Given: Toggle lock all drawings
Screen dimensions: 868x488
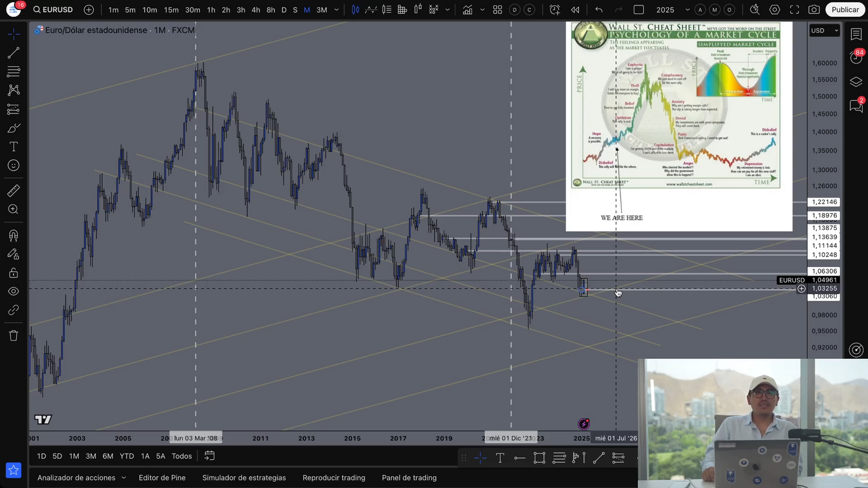Looking at the screenshot, I should tap(13, 273).
